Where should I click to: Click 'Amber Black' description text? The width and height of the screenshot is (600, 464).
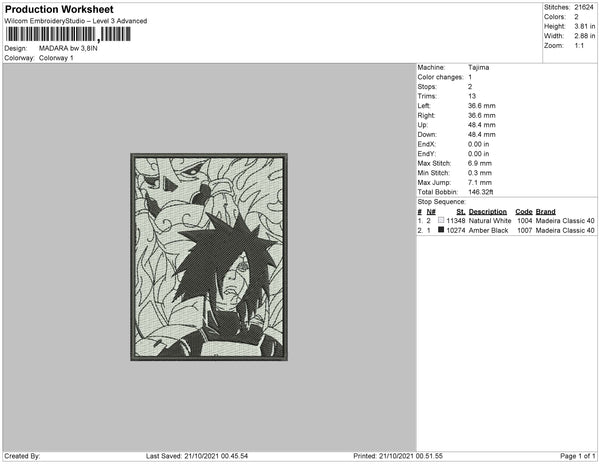(x=488, y=230)
